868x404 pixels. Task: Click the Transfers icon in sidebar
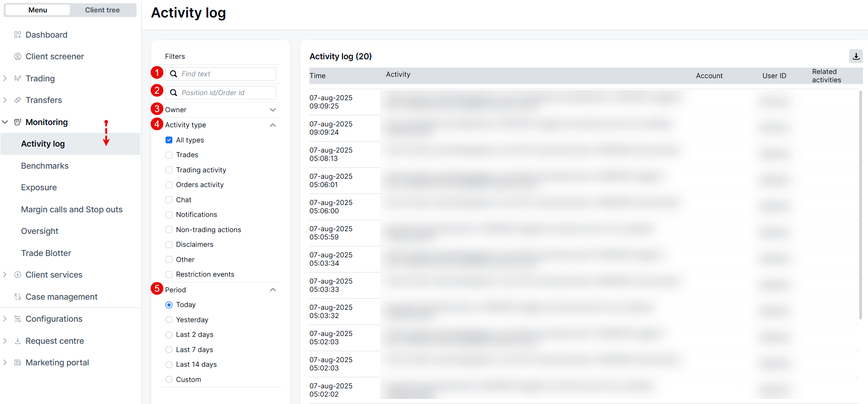(x=17, y=100)
